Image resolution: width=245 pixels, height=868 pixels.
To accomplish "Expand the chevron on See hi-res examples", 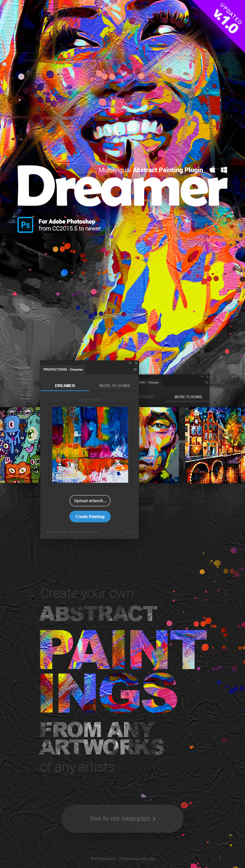I will [x=154, y=819].
